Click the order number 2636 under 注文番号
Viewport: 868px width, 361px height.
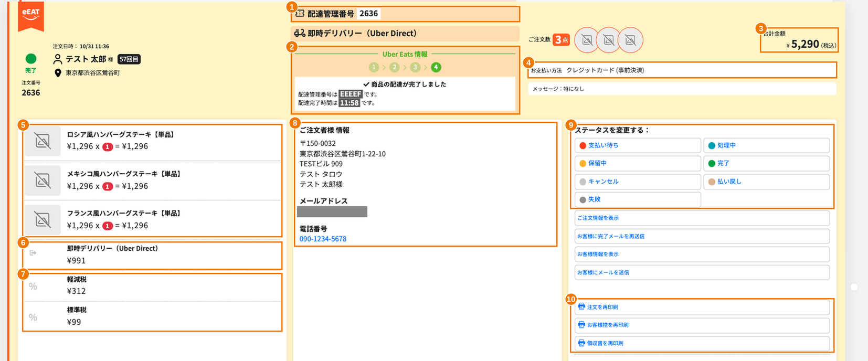coord(31,93)
